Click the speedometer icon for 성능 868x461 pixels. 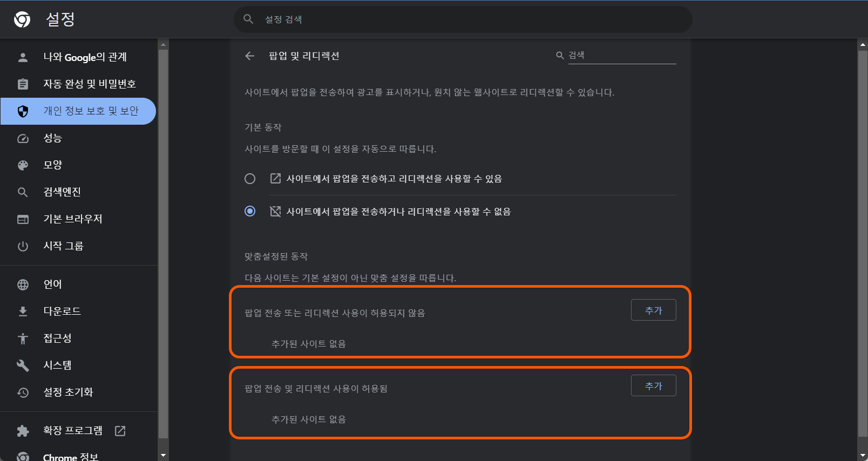pyautogui.click(x=23, y=138)
